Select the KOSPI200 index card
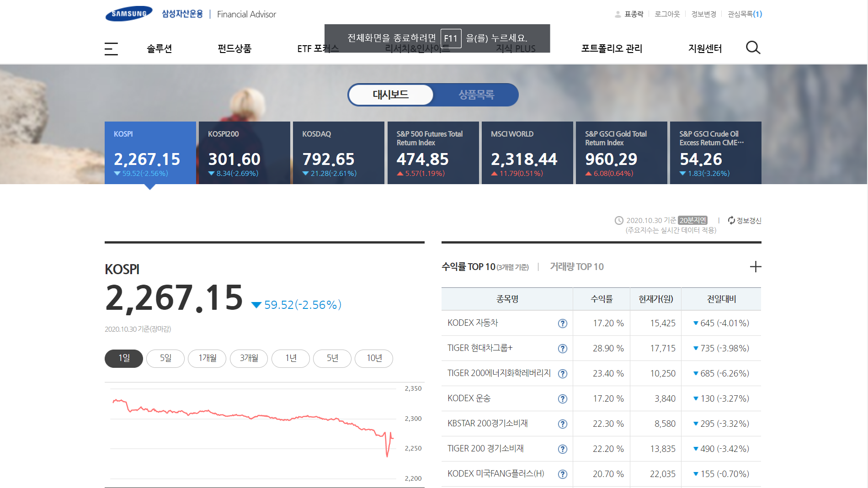Image resolution: width=868 pixels, height=488 pixels. 245,153
